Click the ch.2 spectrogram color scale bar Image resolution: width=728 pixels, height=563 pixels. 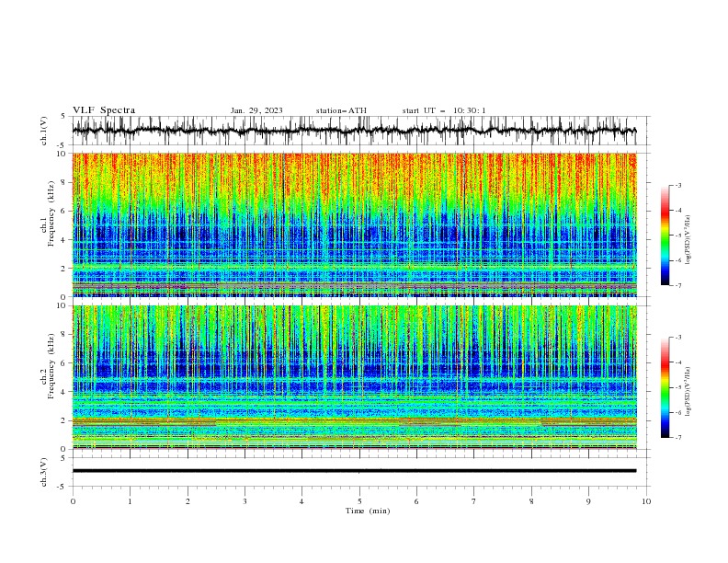665,387
